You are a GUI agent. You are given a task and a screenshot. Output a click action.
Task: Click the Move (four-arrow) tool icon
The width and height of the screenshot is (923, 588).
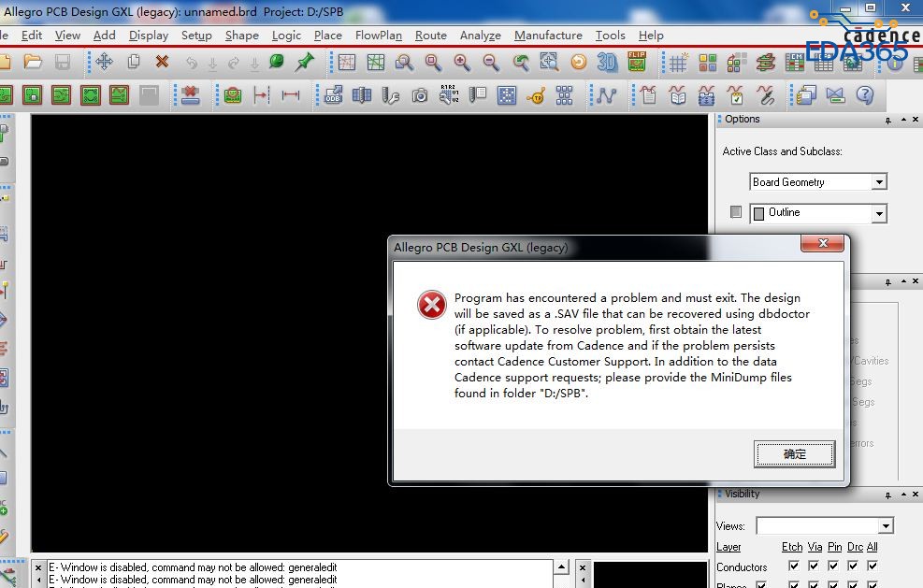tap(104, 62)
